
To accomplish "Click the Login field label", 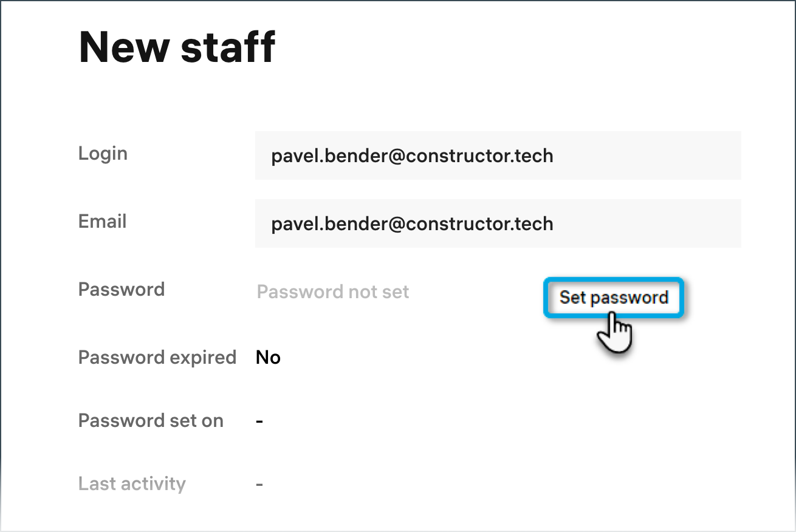I will pos(103,154).
